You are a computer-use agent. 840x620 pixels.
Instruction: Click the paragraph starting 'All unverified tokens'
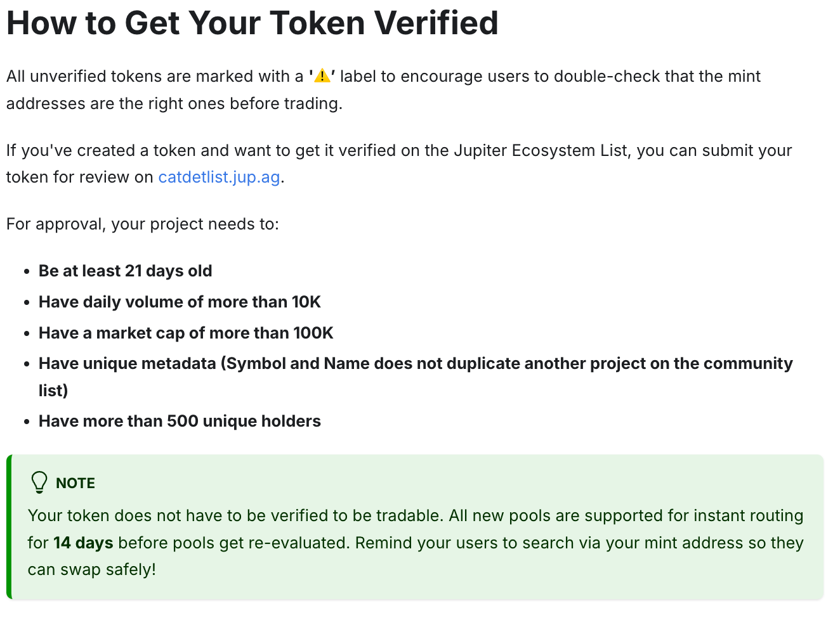(383, 89)
